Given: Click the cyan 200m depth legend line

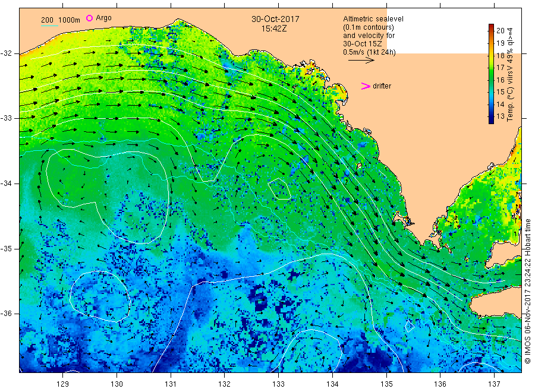Looking at the screenshot, I should pos(49,26).
